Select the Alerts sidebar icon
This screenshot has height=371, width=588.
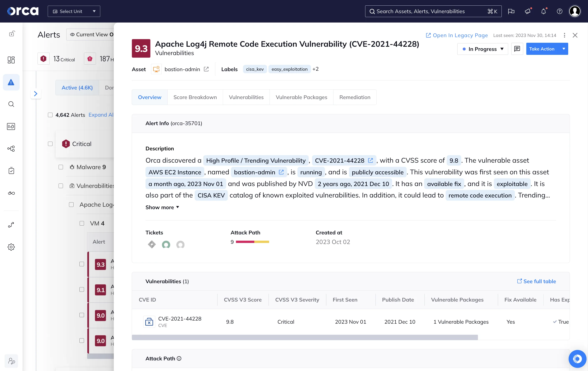(x=11, y=82)
